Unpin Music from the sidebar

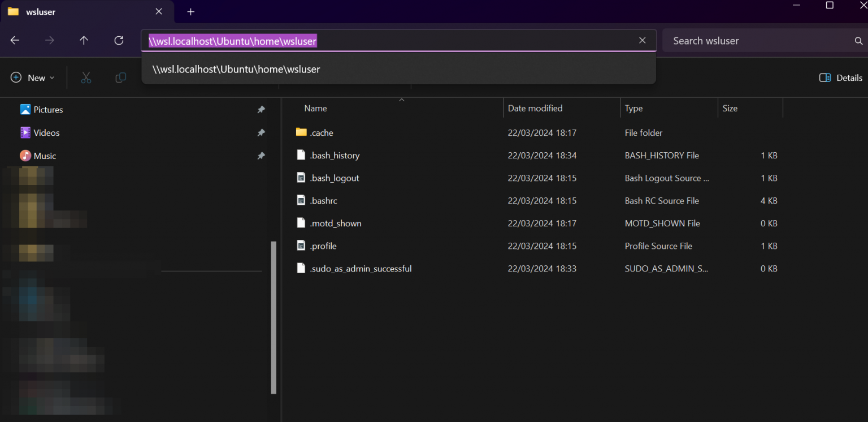pos(261,156)
